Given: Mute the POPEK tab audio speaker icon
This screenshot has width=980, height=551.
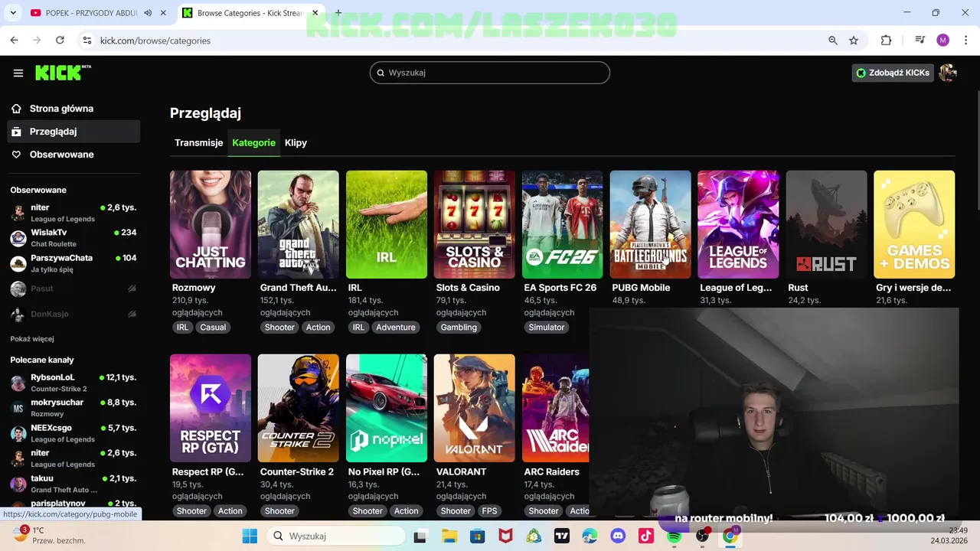Looking at the screenshot, I should click(x=148, y=13).
